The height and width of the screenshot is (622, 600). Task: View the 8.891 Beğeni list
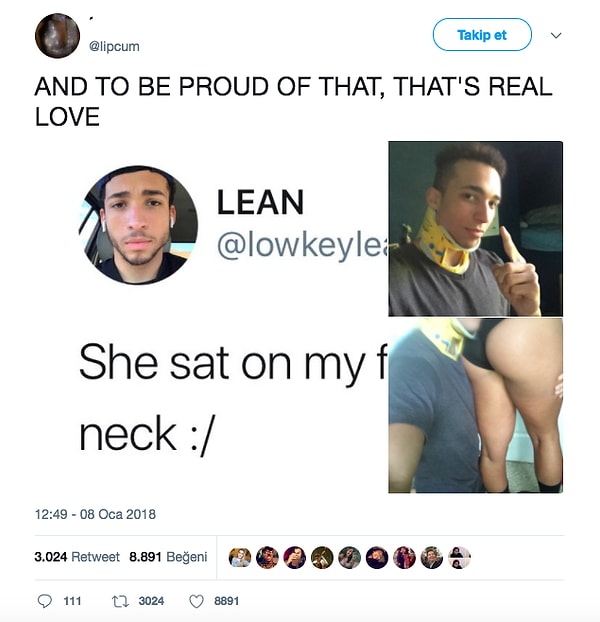click(x=168, y=557)
